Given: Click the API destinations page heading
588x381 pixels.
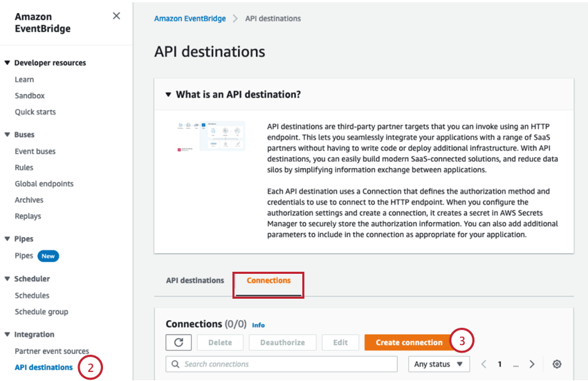Looking at the screenshot, I should point(210,52).
